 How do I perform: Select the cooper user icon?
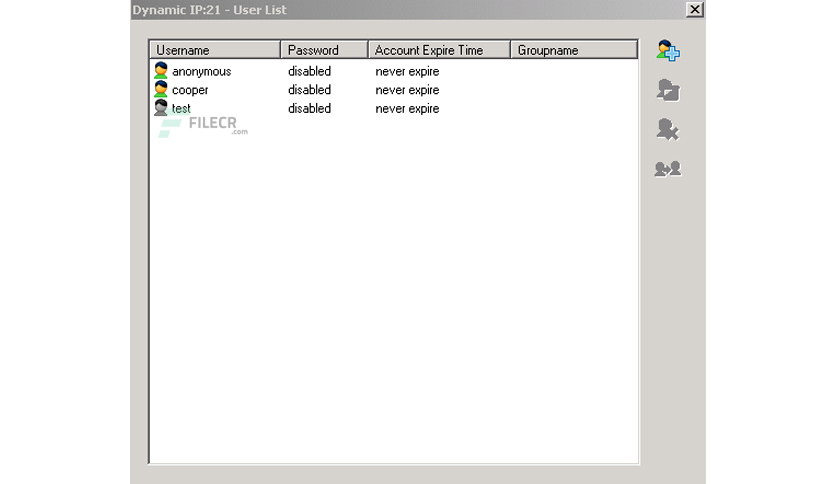160,89
